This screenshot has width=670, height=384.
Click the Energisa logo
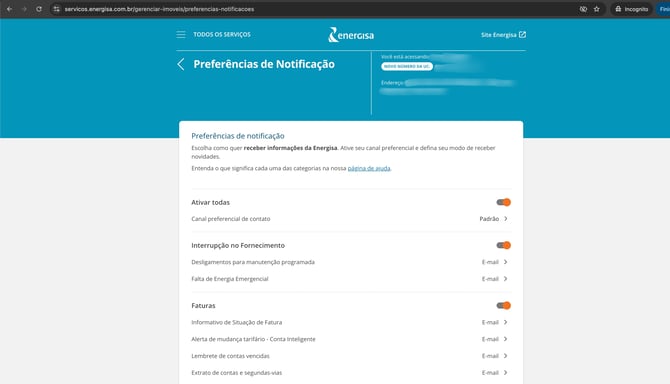point(351,35)
